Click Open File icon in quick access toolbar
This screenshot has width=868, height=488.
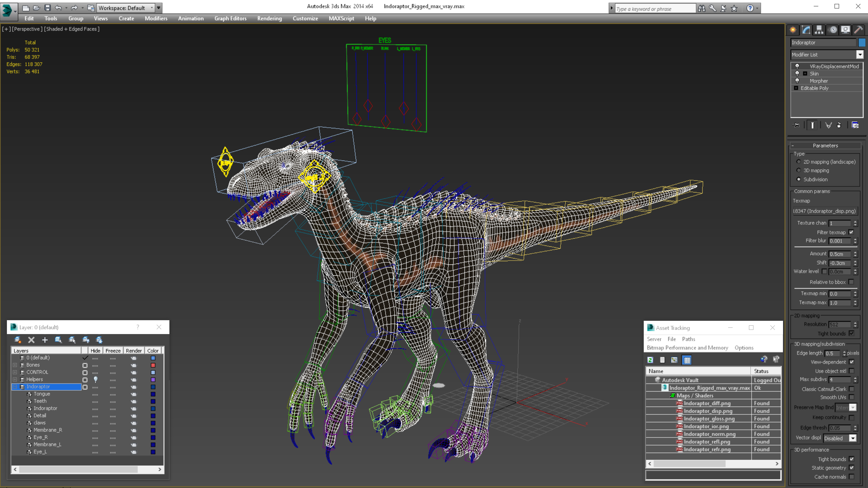[37, 8]
